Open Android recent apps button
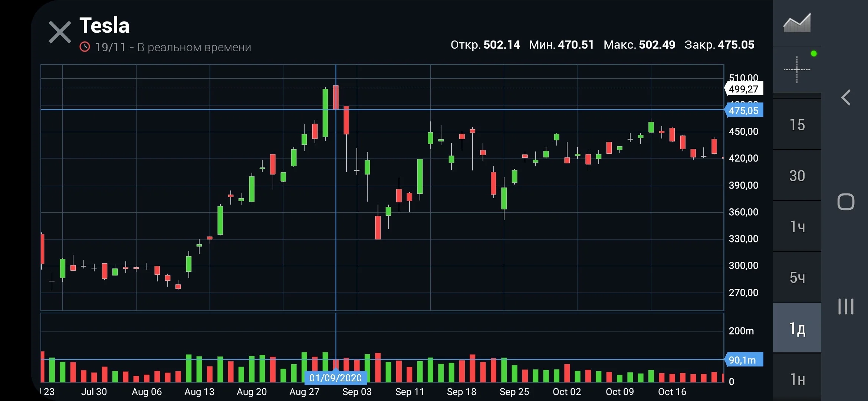The width and height of the screenshot is (868, 401). pos(846,306)
